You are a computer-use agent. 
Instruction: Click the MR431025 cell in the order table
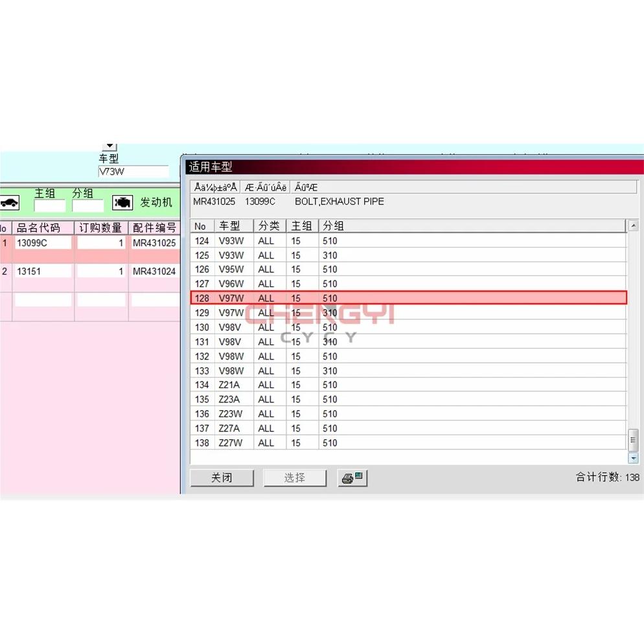pos(154,243)
